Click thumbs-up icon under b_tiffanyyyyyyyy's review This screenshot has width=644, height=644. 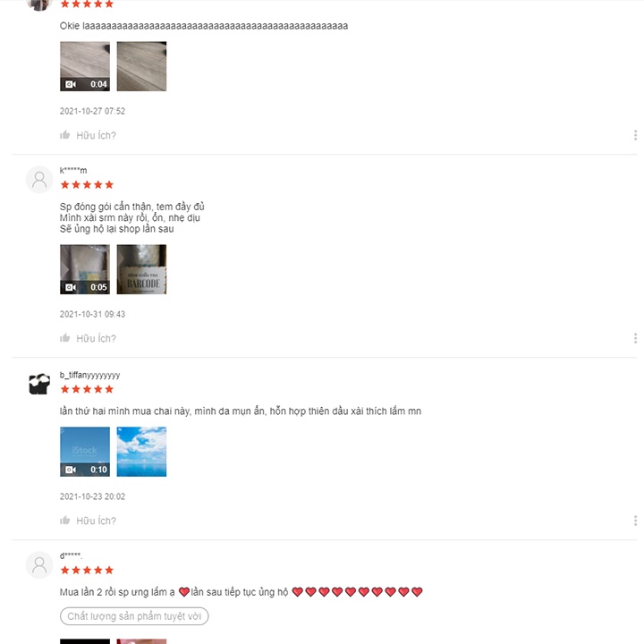(65, 521)
